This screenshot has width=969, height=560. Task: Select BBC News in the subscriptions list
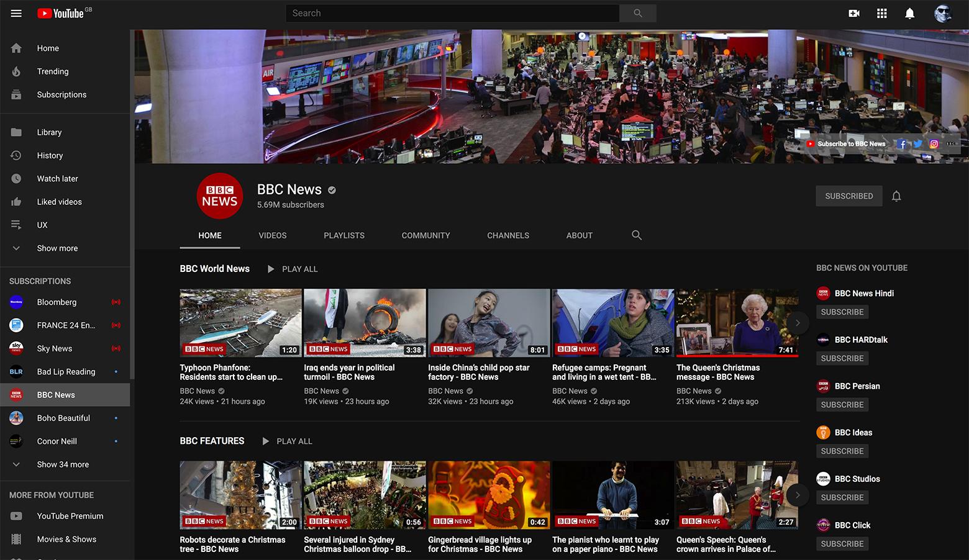point(65,395)
